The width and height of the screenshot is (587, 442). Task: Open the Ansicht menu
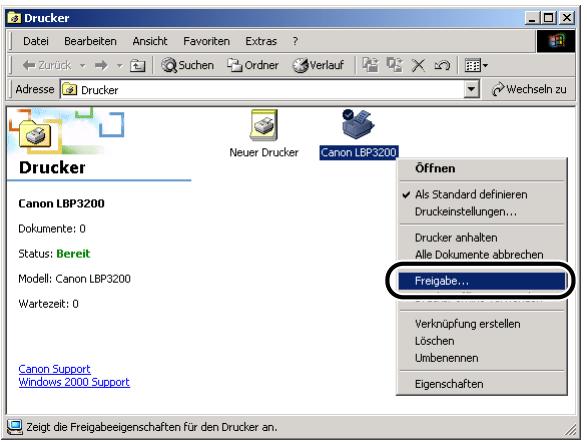tap(150, 41)
